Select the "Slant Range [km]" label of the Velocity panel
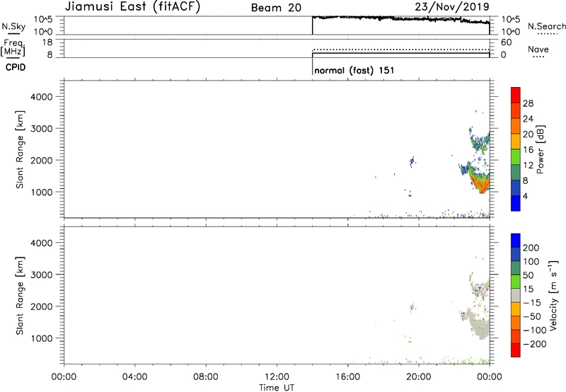The width and height of the screenshot is (566, 392). 20,296
